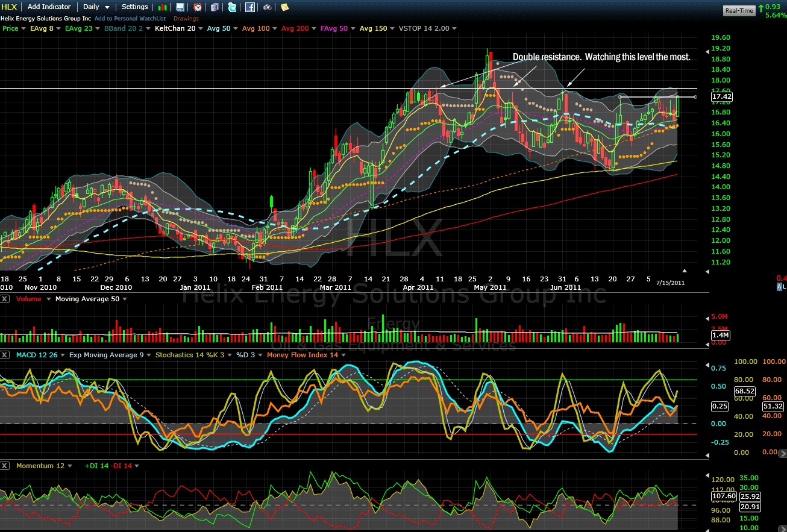Open the yellow notes icon
This screenshot has width=787, height=532.
pyautogui.click(x=284, y=7)
